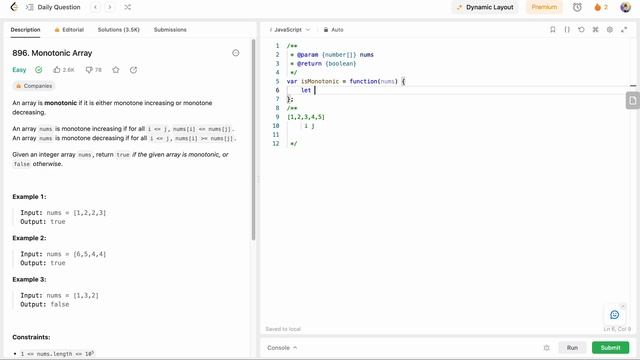Expand the Console panel

pyautogui.click(x=282, y=348)
